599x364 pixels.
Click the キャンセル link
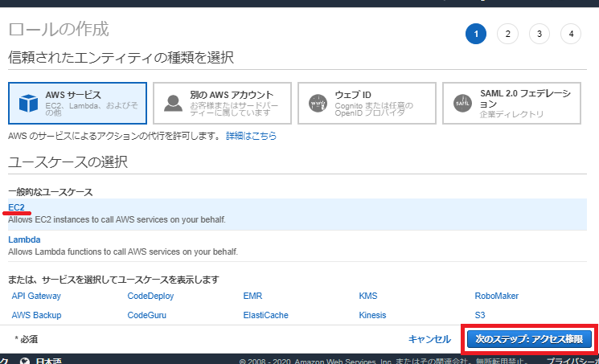429,339
